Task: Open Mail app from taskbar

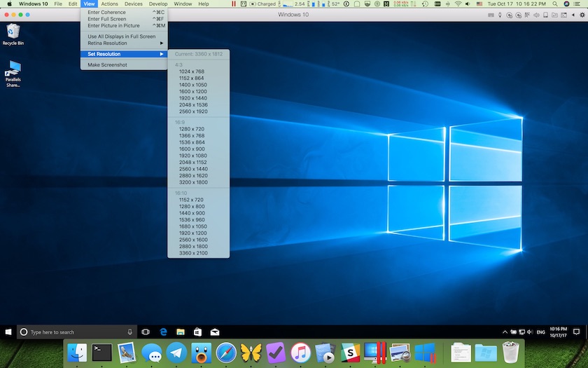Action: [x=215, y=332]
